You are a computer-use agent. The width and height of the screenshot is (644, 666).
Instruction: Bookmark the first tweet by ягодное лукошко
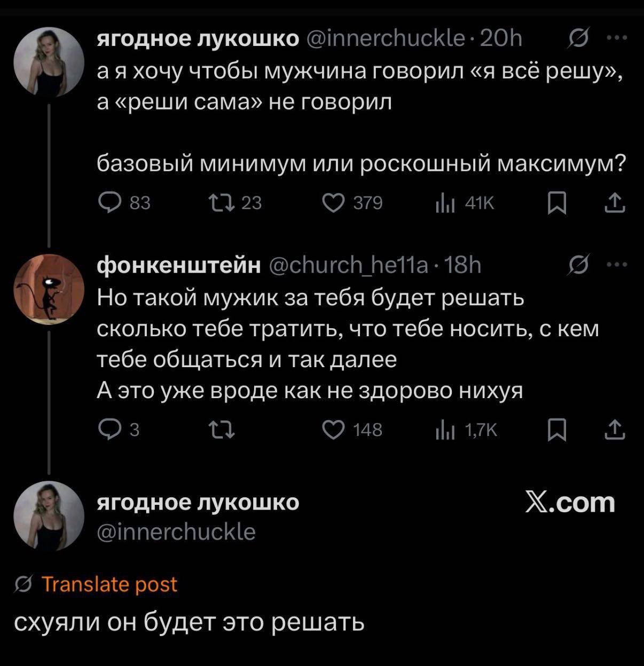(557, 203)
